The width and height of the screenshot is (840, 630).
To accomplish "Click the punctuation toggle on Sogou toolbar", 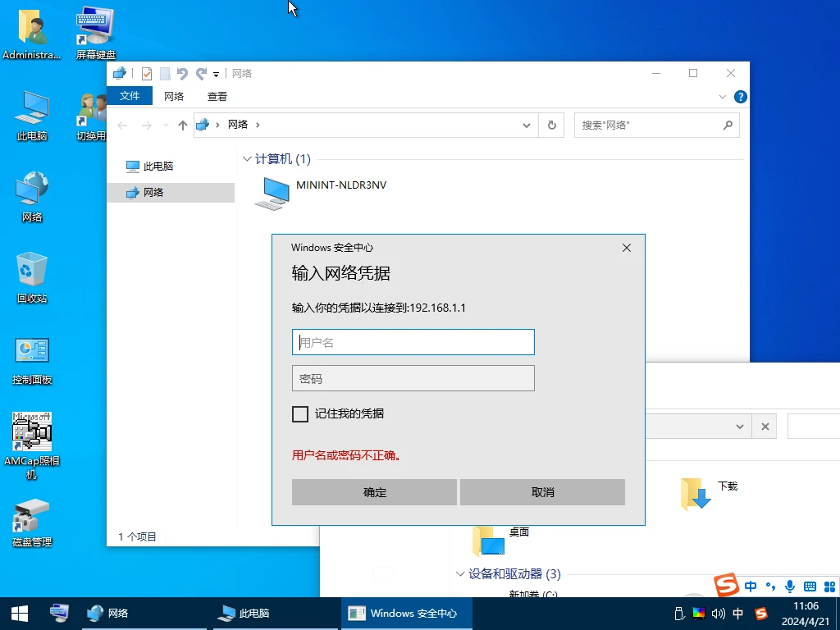I will coord(770,587).
